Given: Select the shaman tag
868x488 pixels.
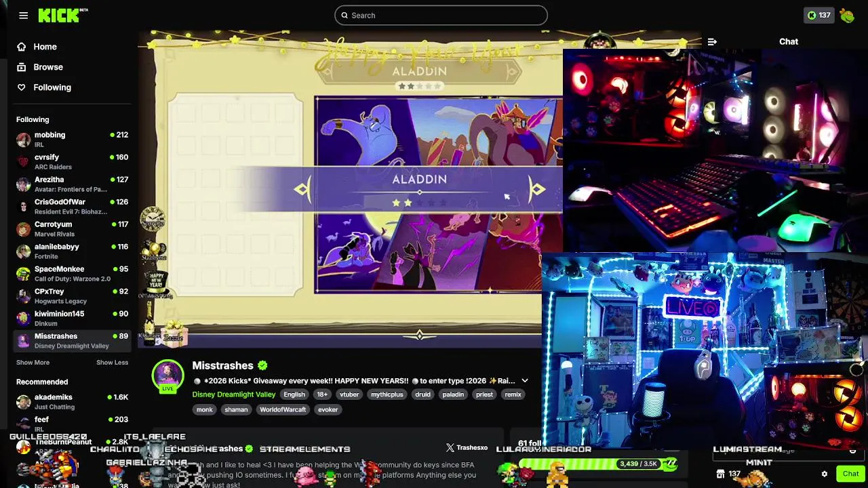Looking at the screenshot, I should pyautogui.click(x=236, y=409).
